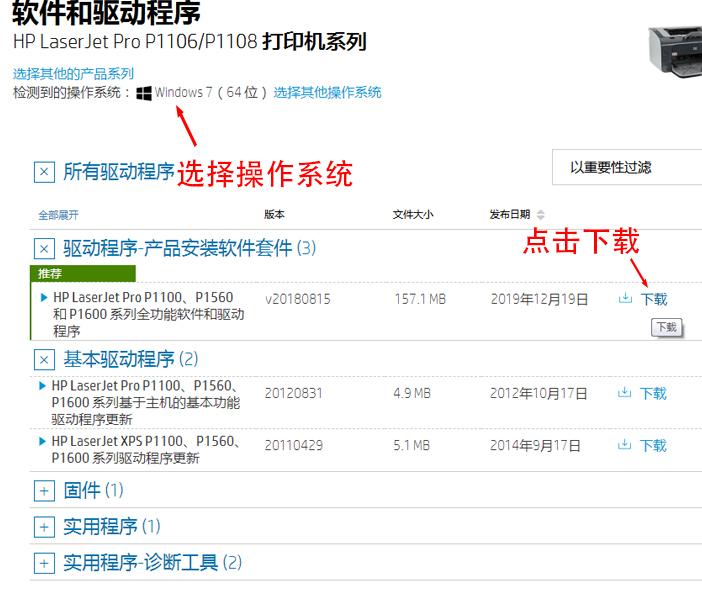Click 选择其他操作系统 link

coord(327,93)
